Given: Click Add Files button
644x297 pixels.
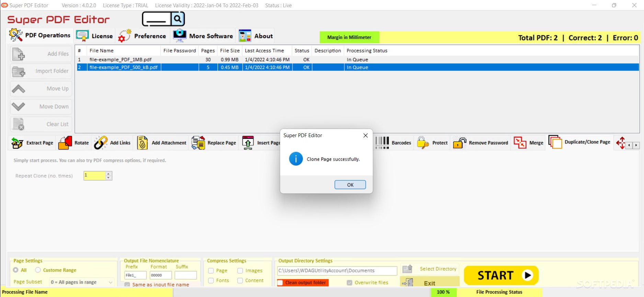Looking at the screenshot, I should [41, 54].
